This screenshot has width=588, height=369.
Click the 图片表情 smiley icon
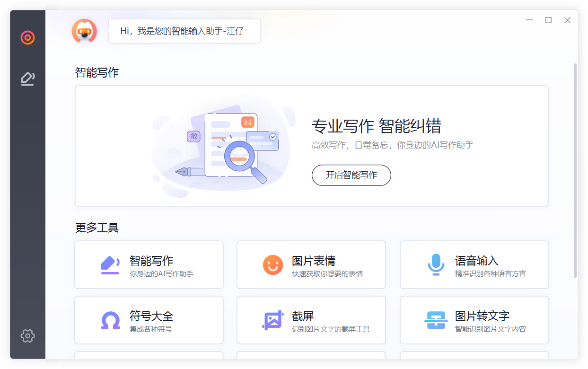point(273,265)
